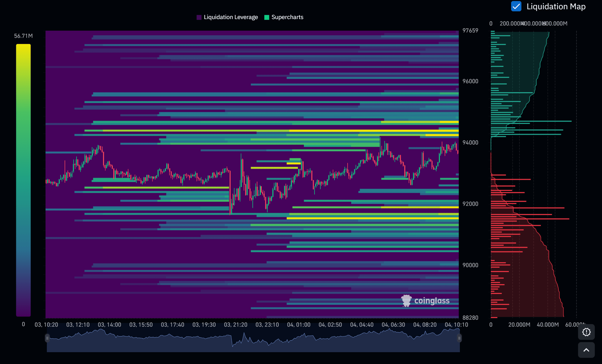Grab the right handle of time range slider

(459, 338)
